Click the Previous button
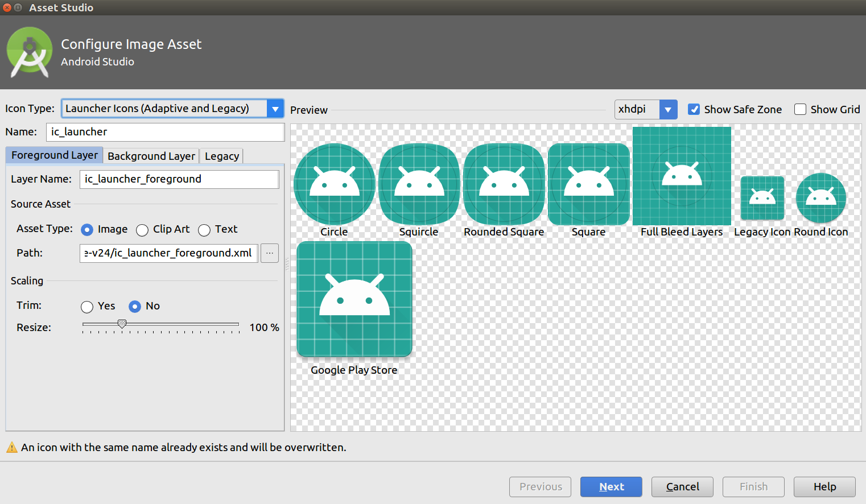This screenshot has height=504, width=866. click(x=541, y=487)
